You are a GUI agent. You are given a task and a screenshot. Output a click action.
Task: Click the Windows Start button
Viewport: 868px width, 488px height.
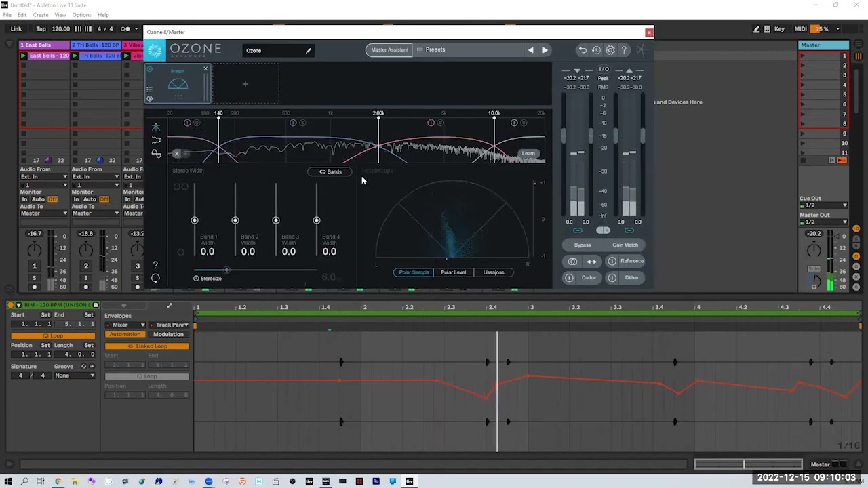tap(8, 481)
